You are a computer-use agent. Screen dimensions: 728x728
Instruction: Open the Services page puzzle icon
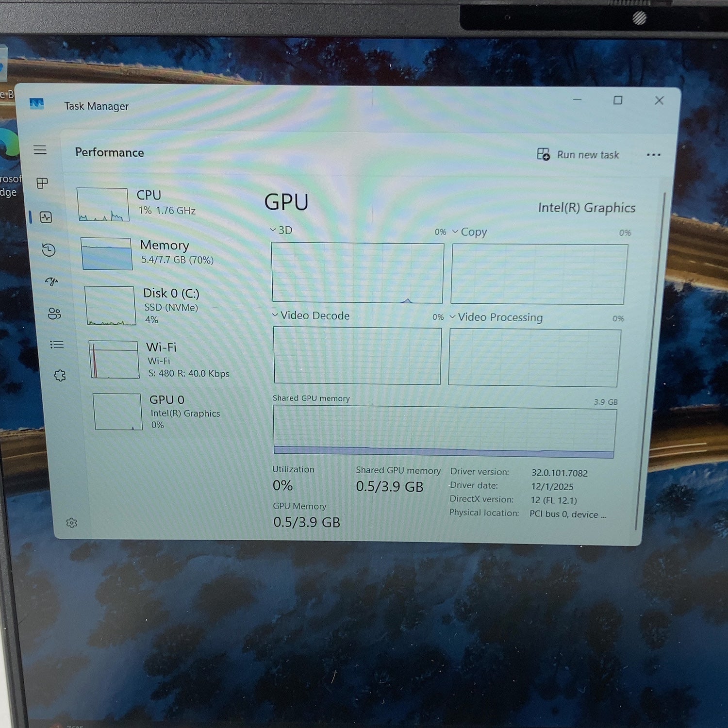60,375
